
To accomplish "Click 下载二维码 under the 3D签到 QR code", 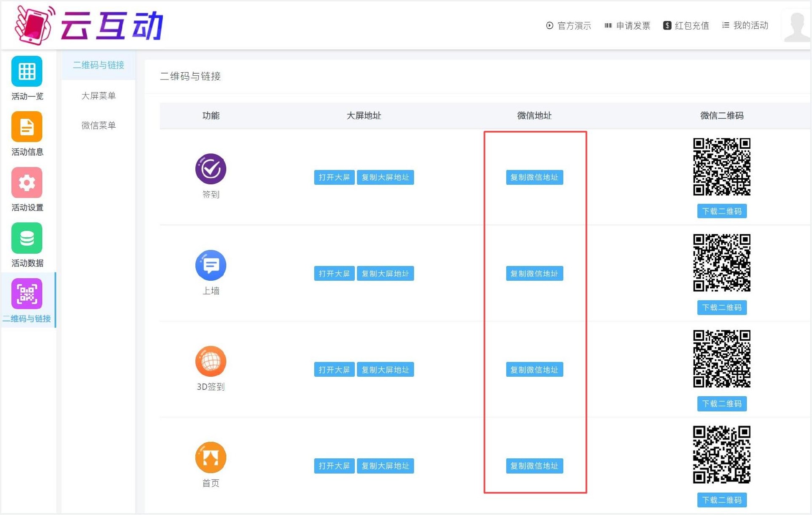I will (722, 404).
